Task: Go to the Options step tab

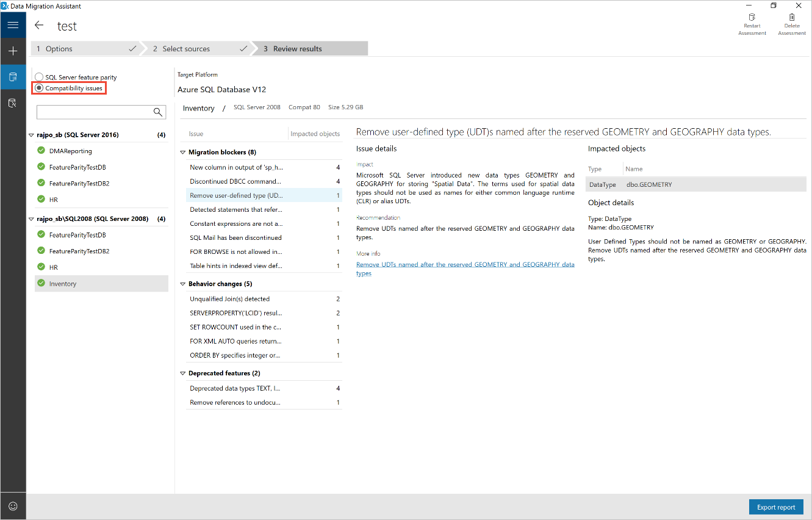Action: click(x=85, y=49)
